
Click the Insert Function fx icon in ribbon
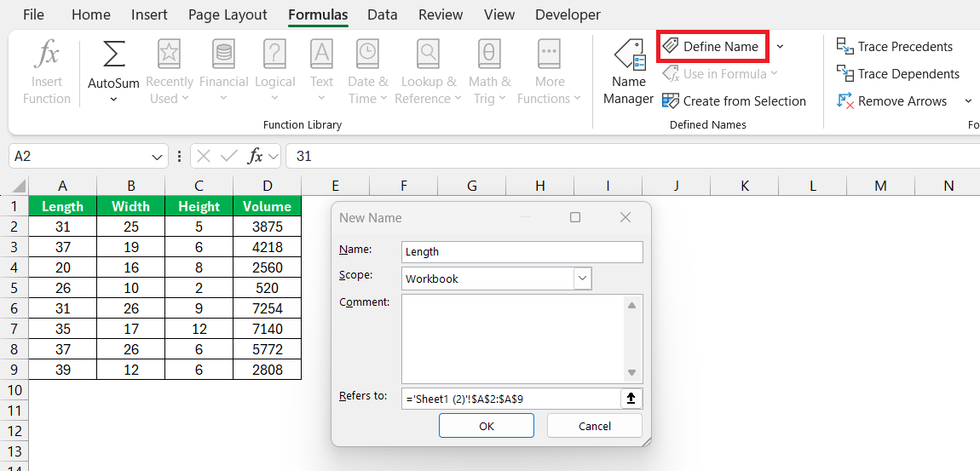tap(47, 55)
